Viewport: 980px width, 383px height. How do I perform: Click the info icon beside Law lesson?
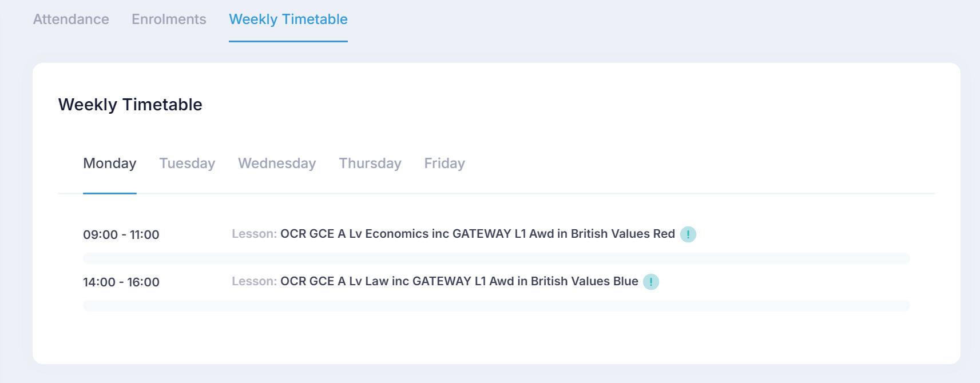(650, 282)
